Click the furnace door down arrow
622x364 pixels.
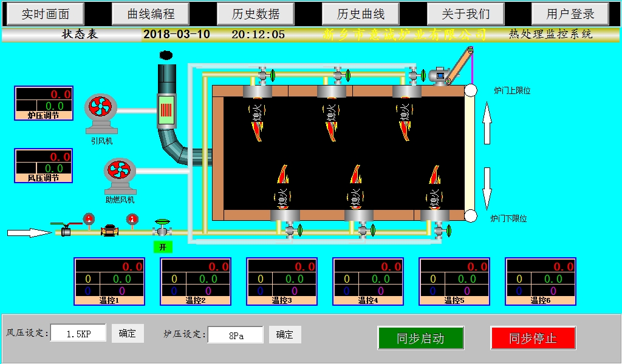click(x=487, y=188)
